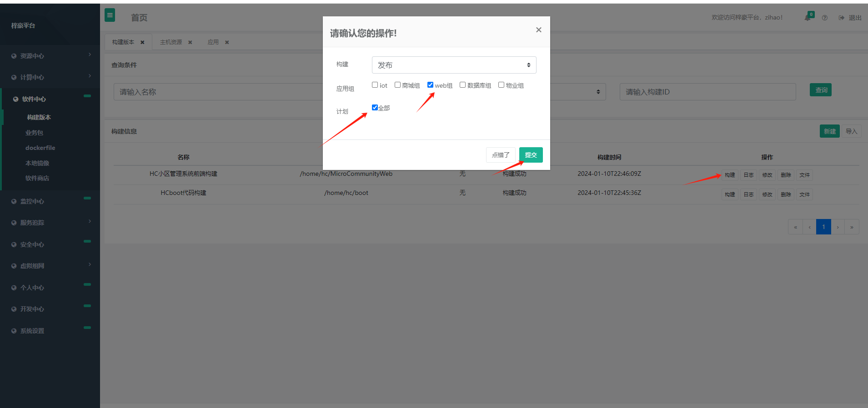868x408 pixels.
Task: Expand the 服务追踪 sidebar section
Action: pos(50,223)
